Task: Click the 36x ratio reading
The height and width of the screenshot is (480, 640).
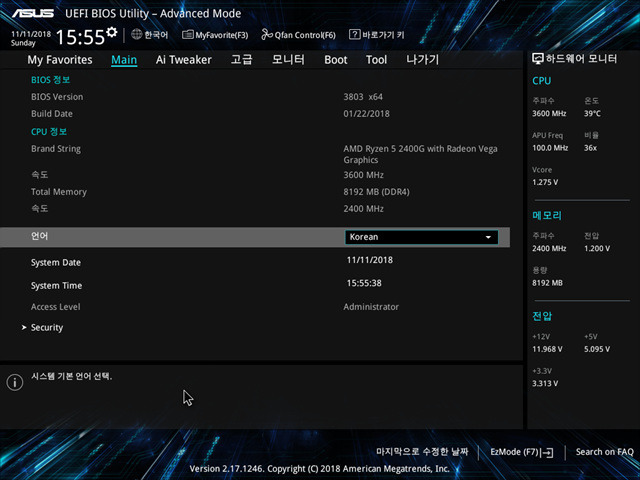Action: (590, 148)
